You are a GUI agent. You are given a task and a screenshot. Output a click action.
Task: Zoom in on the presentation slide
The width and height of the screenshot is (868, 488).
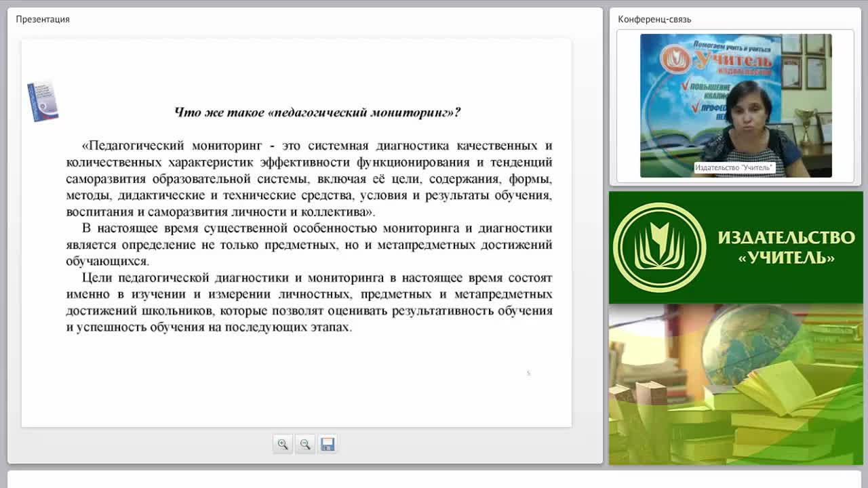click(283, 445)
